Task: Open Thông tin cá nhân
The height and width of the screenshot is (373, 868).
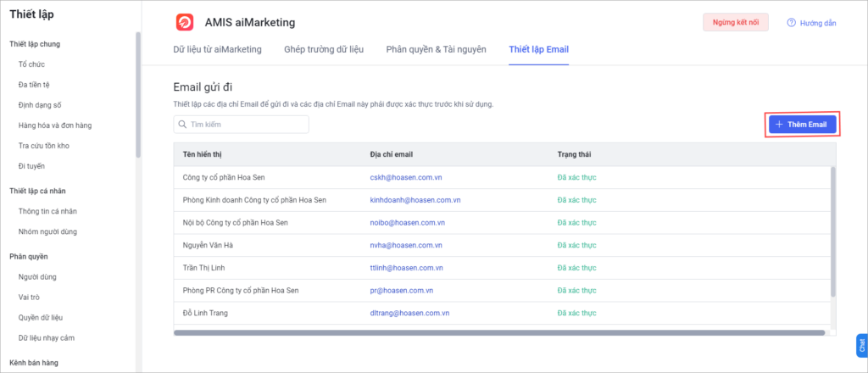Action: [47, 211]
